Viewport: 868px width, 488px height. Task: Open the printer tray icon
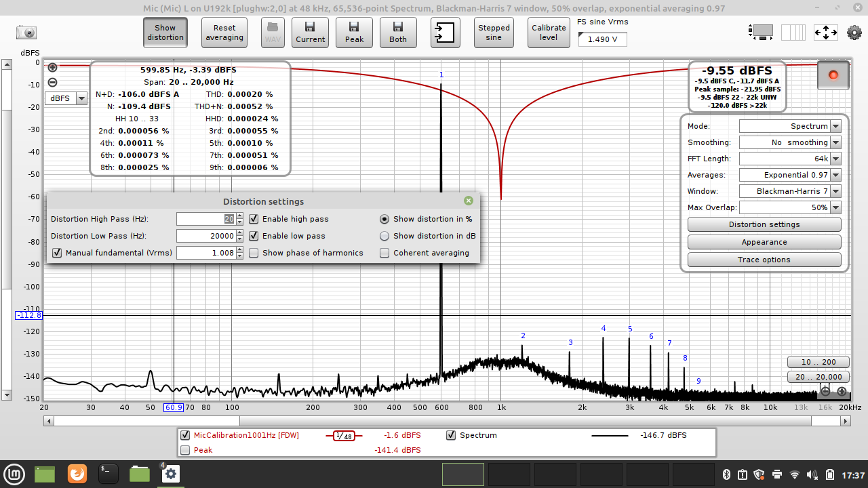[777, 474]
